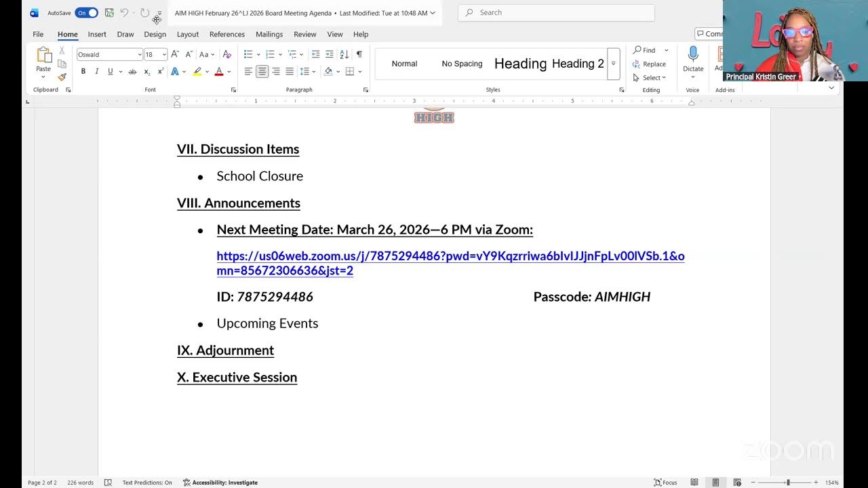Switch to the Insert tab

[97, 34]
